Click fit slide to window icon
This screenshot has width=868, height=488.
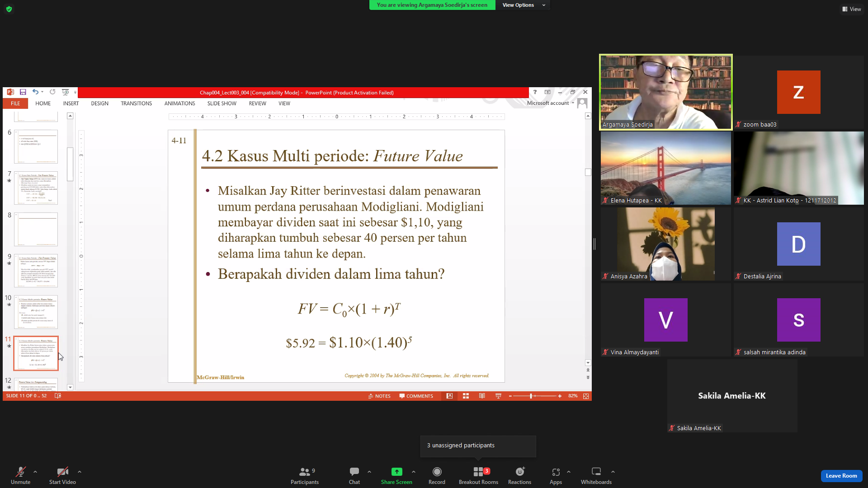pyautogui.click(x=586, y=396)
